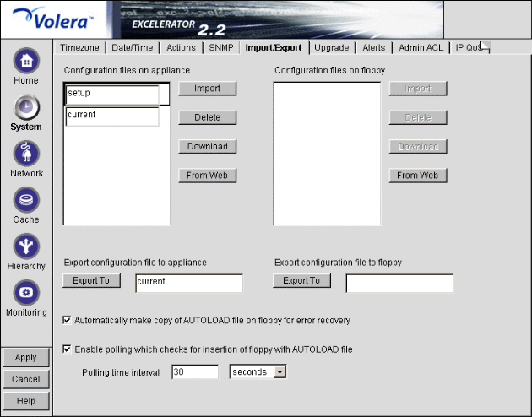Select the Import/Export tab
The image size is (532, 417).
point(274,47)
